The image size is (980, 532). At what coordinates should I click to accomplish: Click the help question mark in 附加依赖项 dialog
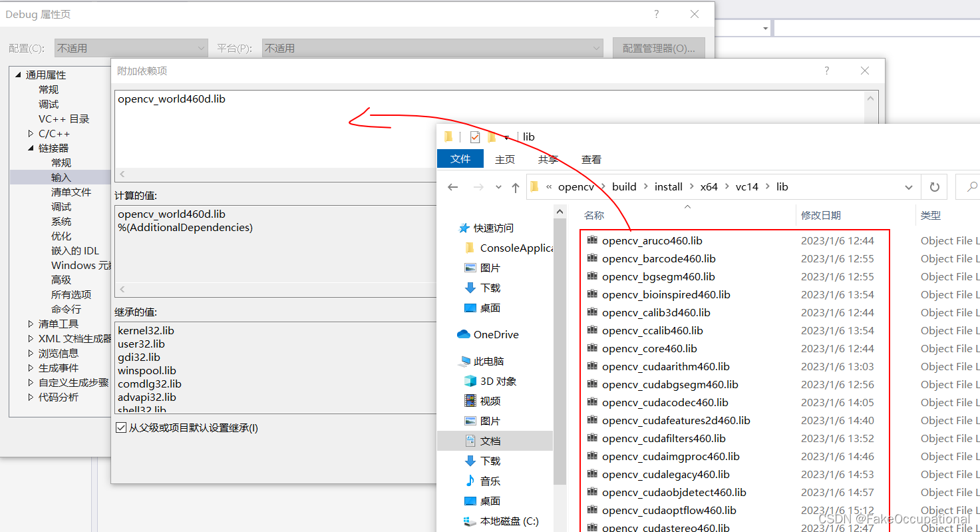827,71
